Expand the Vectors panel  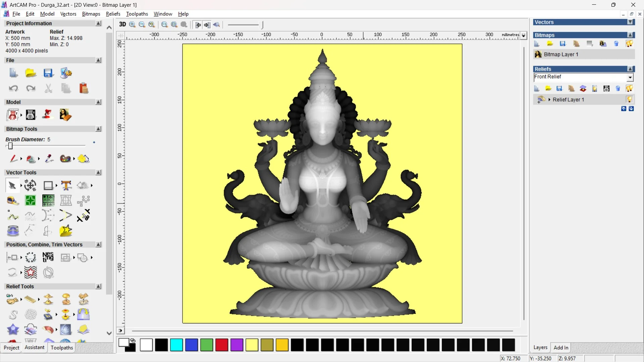(630, 22)
